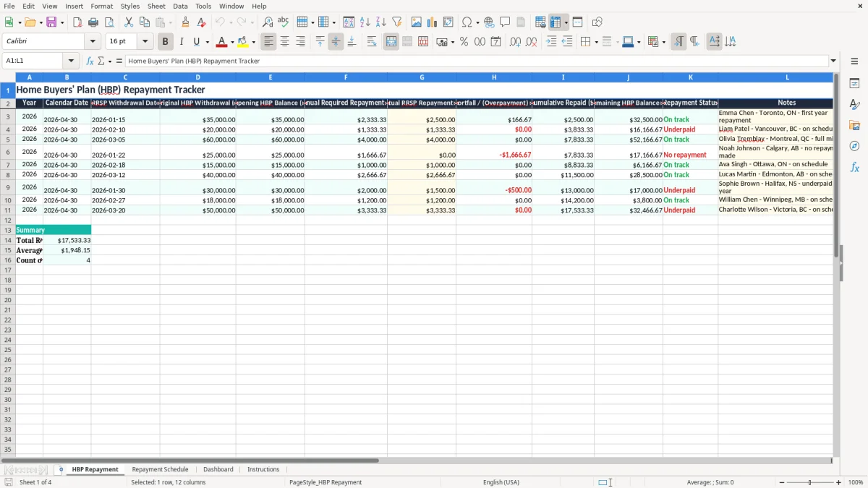Image resolution: width=868 pixels, height=488 pixels.
Task: Toggle Print Preview
Action: 109,22
